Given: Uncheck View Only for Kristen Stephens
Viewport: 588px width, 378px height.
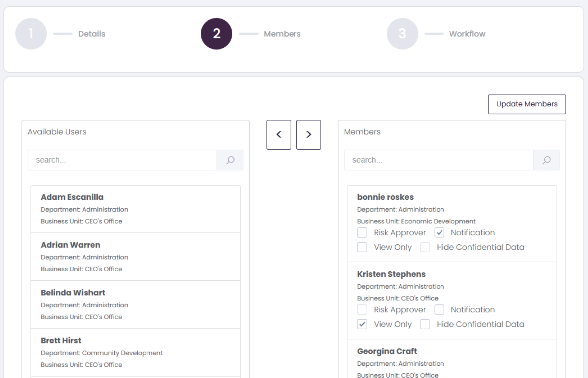Looking at the screenshot, I should (362, 324).
